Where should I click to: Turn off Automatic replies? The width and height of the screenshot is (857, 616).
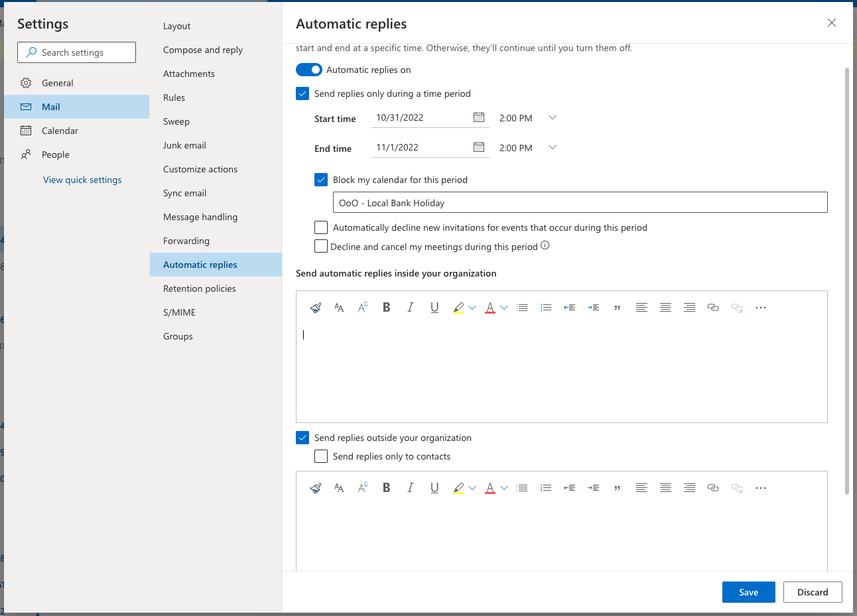(308, 69)
